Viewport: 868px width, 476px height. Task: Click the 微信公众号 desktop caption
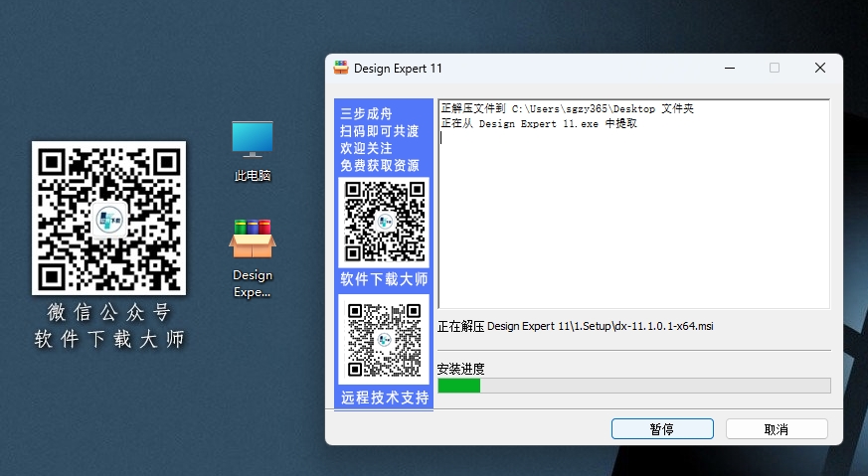click(x=108, y=313)
